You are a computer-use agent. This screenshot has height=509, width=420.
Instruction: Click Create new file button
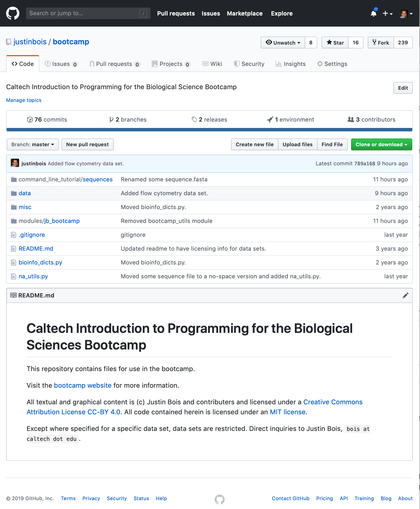(255, 145)
